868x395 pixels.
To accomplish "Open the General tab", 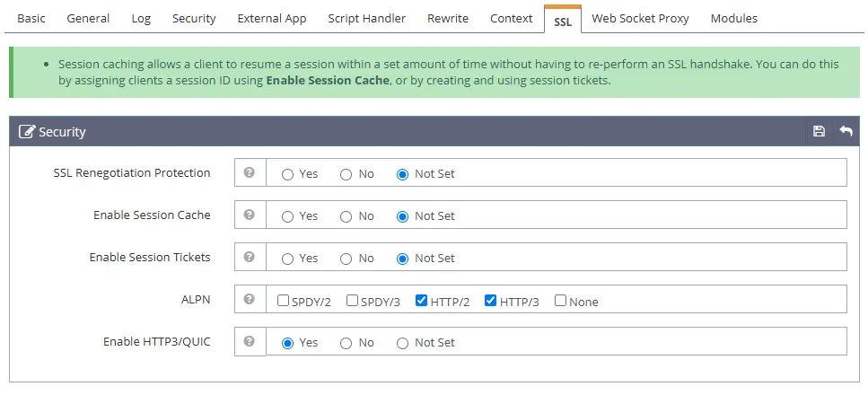I will 88,18.
